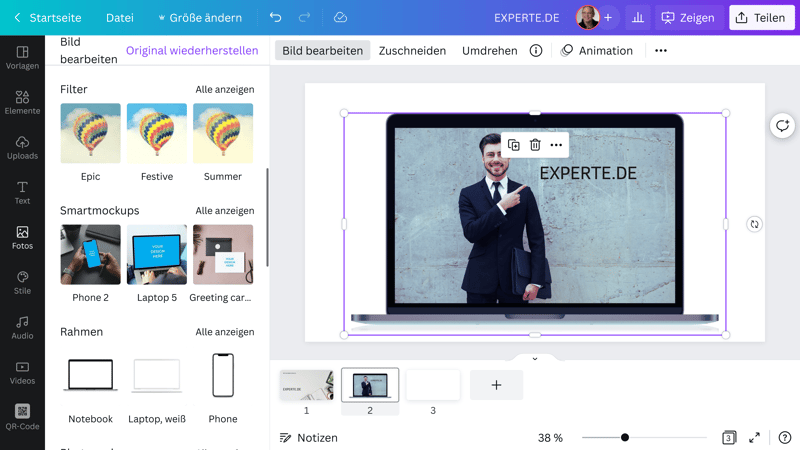Open the toolbar three-dot more options
The image size is (800, 450).
click(661, 51)
